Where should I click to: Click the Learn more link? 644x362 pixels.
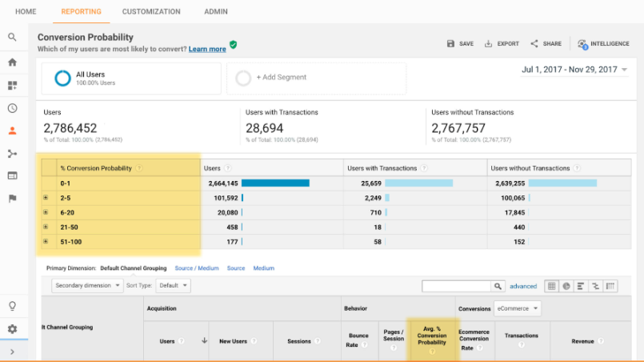click(x=207, y=49)
